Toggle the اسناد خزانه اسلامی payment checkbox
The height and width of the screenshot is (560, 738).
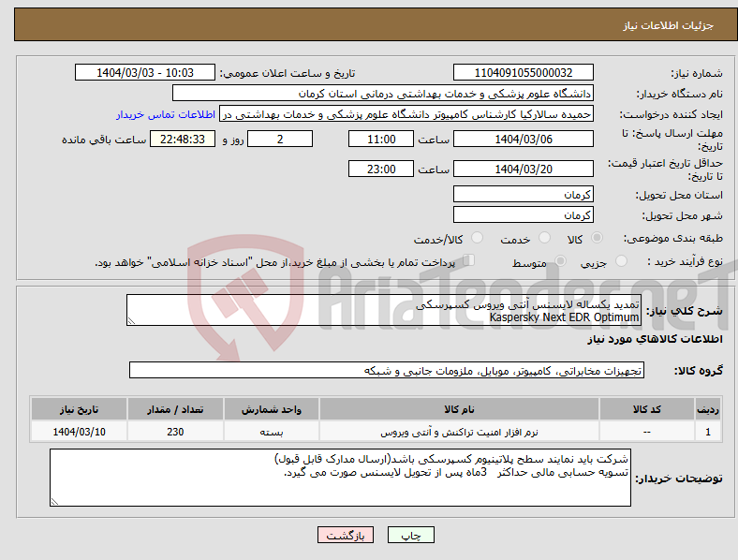(x=469, y=260)
